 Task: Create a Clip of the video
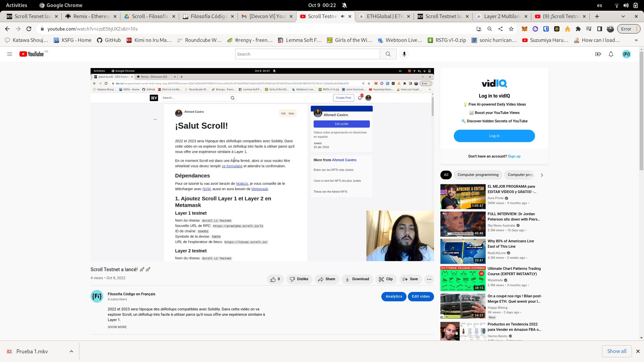coord(386,279)
